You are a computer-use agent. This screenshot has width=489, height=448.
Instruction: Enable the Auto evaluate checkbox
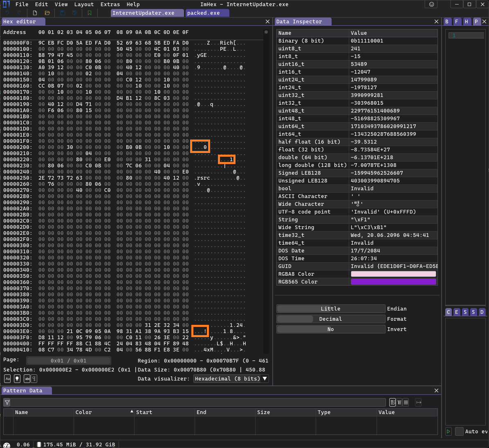(x=460, y=431)
